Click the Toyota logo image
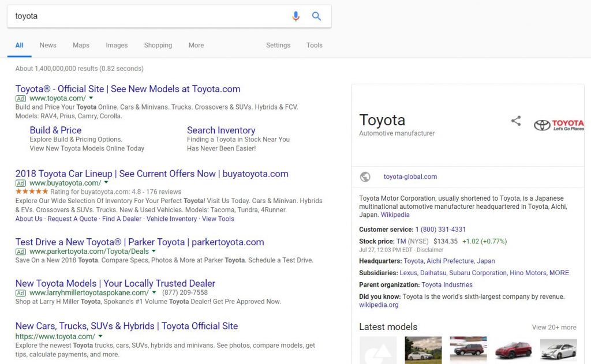Image resolution: width=591 pixels, height=364 pixels. pyautogui.click(x=559, y=125)
